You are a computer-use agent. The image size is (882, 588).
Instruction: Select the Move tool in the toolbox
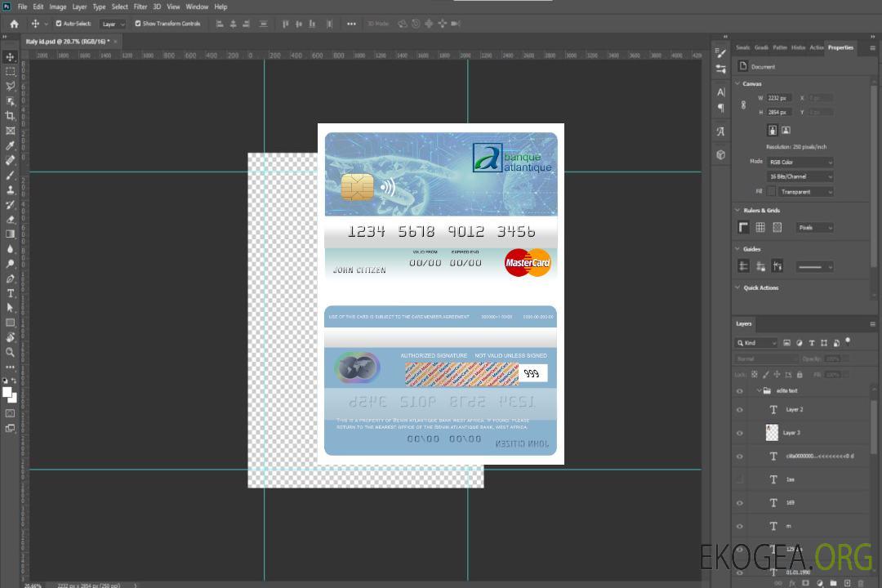[10, 57]
